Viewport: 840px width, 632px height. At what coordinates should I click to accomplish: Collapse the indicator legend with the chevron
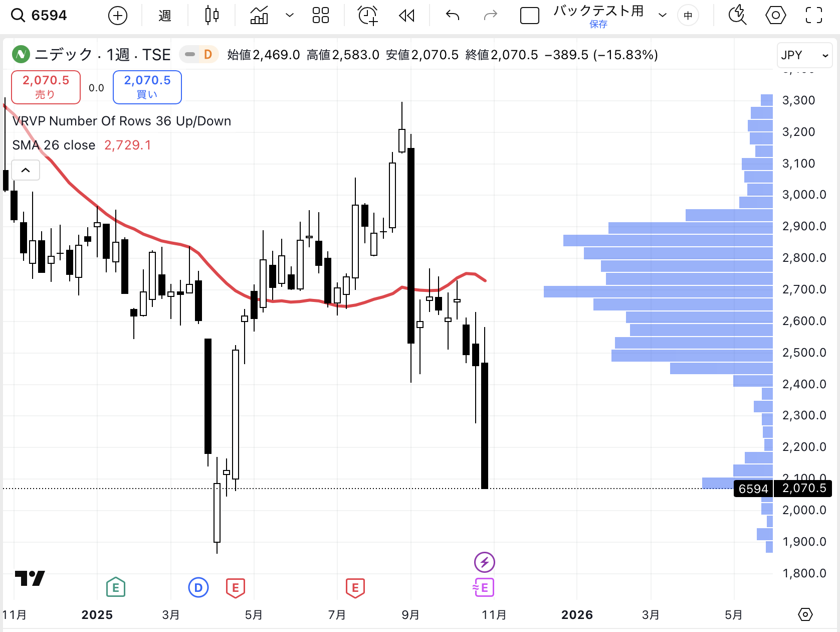pyautogui.click(x=26, y=171)
